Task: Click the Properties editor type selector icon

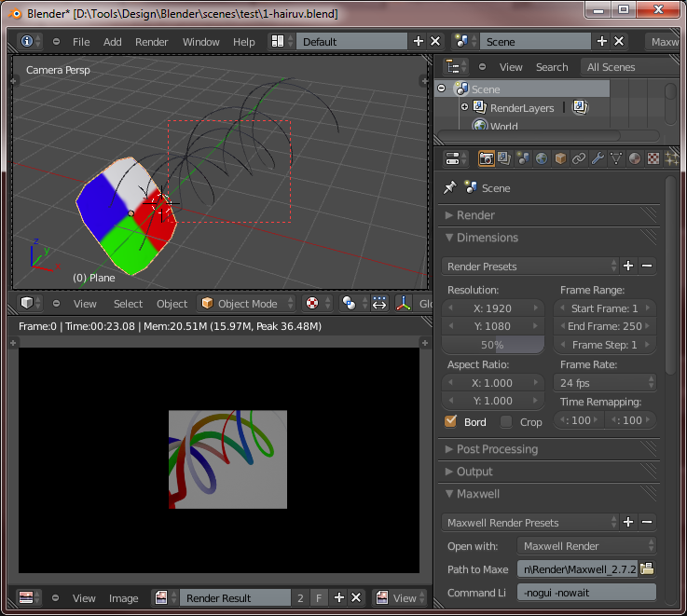Action: click(x=456, y=158)
